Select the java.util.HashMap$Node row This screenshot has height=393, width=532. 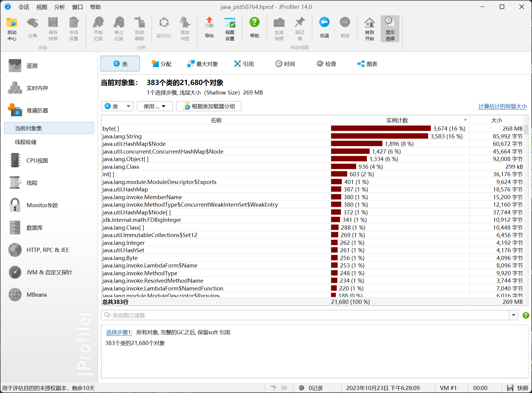coord(312,144)
